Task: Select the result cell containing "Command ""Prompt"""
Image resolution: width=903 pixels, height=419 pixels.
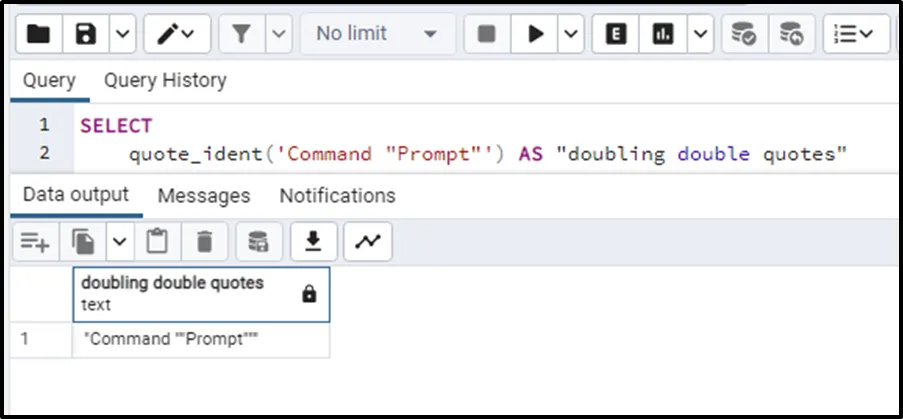Action: [200, 339]
